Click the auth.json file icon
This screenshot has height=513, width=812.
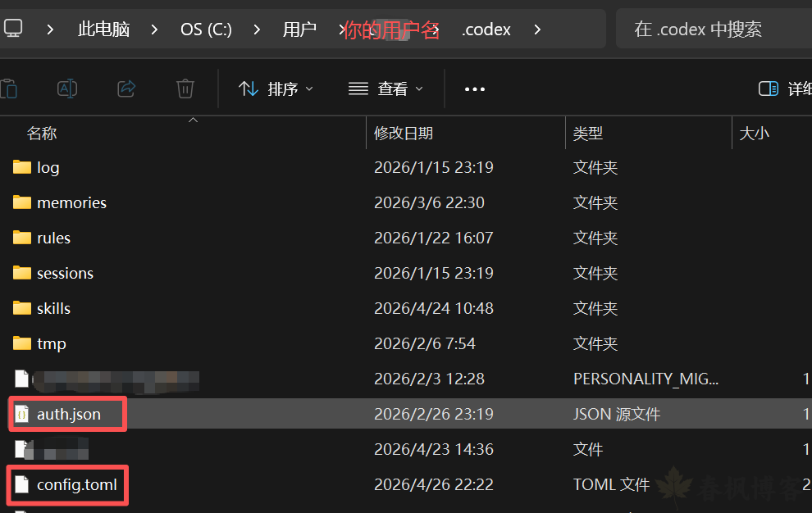click(22, 414)
